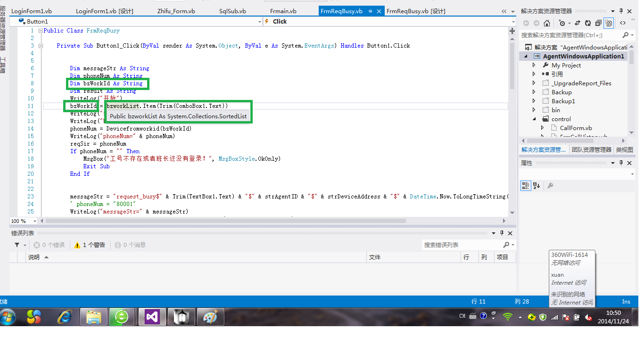Image resolution: width=644 pixels, height=362 pixels.
Task: Click Back arrow in Solution Explorer toolbar
Action: [x=526, y=23]
